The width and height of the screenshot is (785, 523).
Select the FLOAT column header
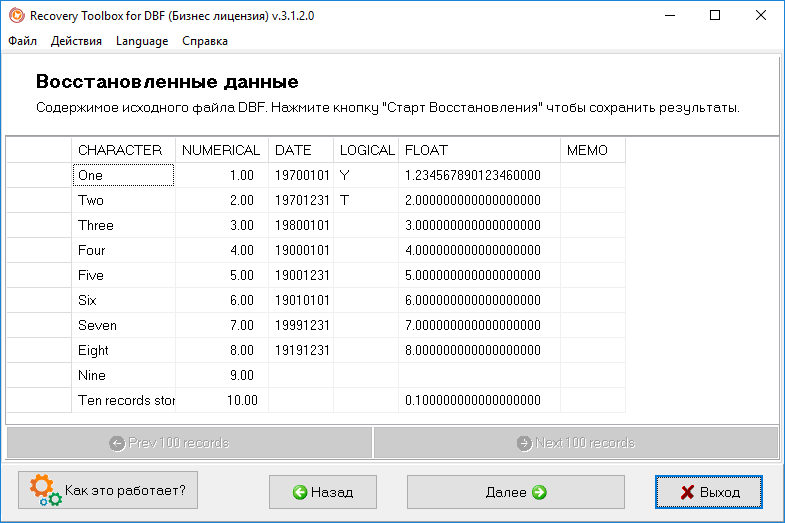tap(480, 150)
